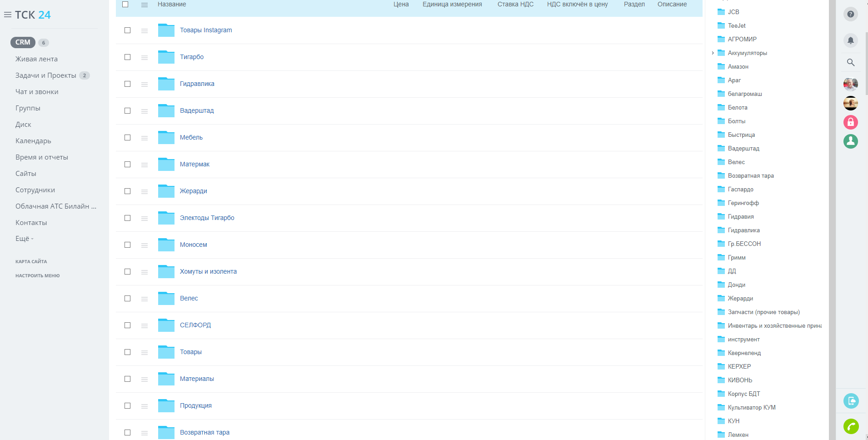The width and height of the screenshot is (868, 440).
Task: Expand the Аккумуляторы tree folder
Action: 713,53
